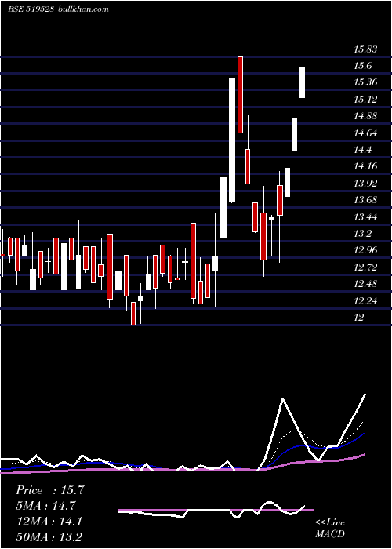
Task: Select the 14.16 price axis label
Action: coord(365,166)
